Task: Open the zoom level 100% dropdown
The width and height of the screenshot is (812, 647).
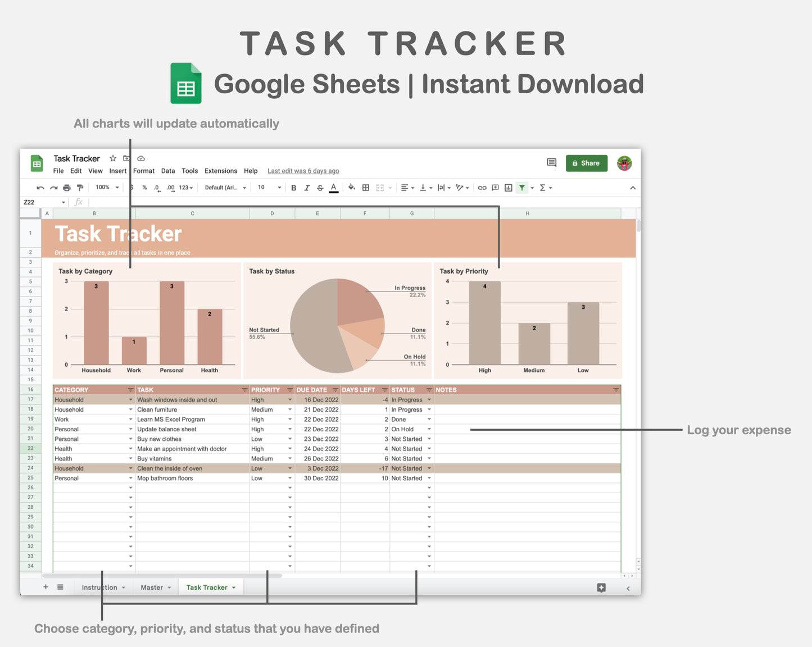Action: [x=107, y=188]
